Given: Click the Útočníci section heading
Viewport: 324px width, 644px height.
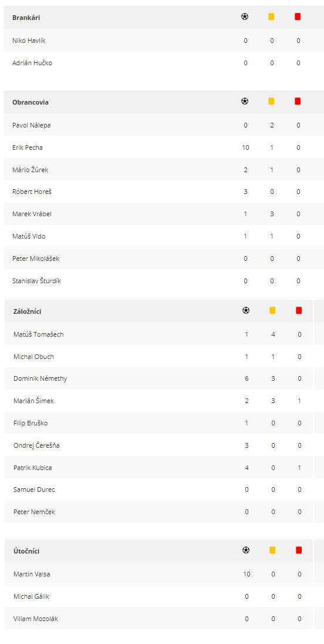Looking at the screenshot, I should pos(26,551).
